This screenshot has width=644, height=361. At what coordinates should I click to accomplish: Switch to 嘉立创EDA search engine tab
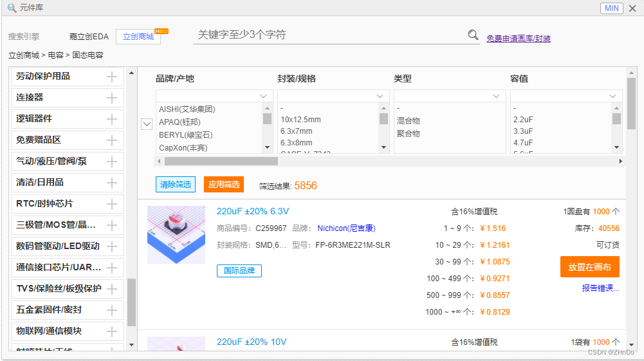click(x=89, y=37)
